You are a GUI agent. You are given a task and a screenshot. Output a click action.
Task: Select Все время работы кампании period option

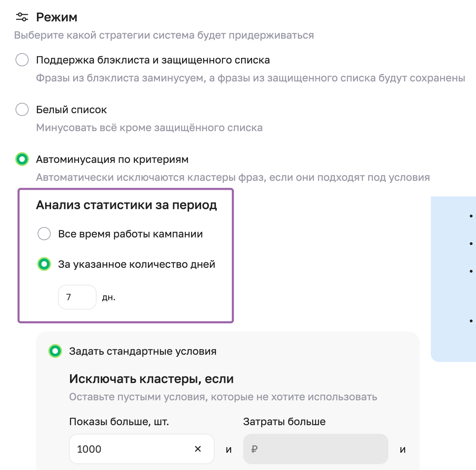point(44,234)
